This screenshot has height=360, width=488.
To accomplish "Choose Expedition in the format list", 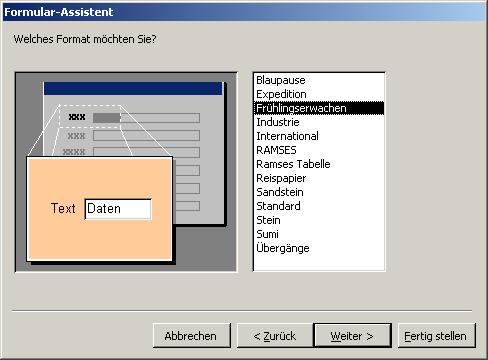I will pos(319,94).
